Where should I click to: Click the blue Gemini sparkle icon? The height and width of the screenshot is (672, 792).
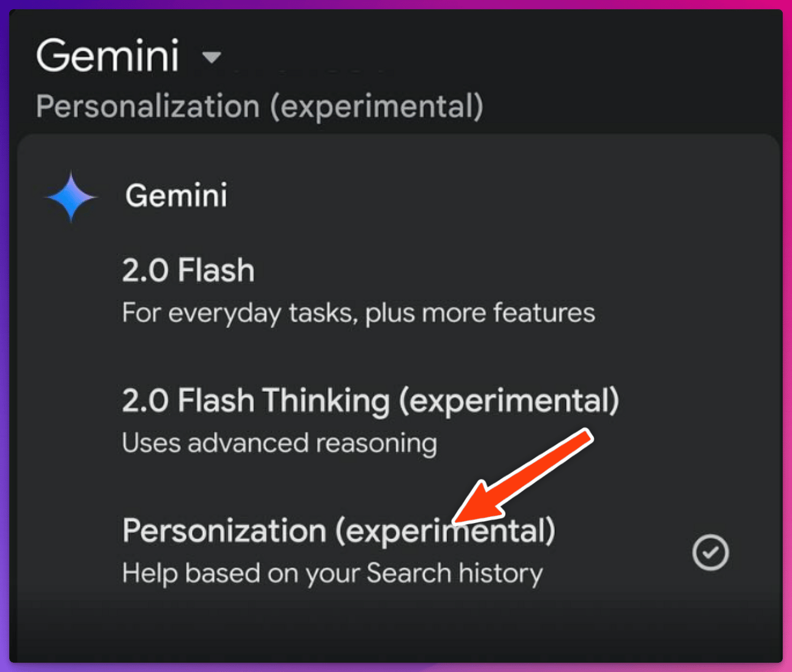(x=71, y=196)
